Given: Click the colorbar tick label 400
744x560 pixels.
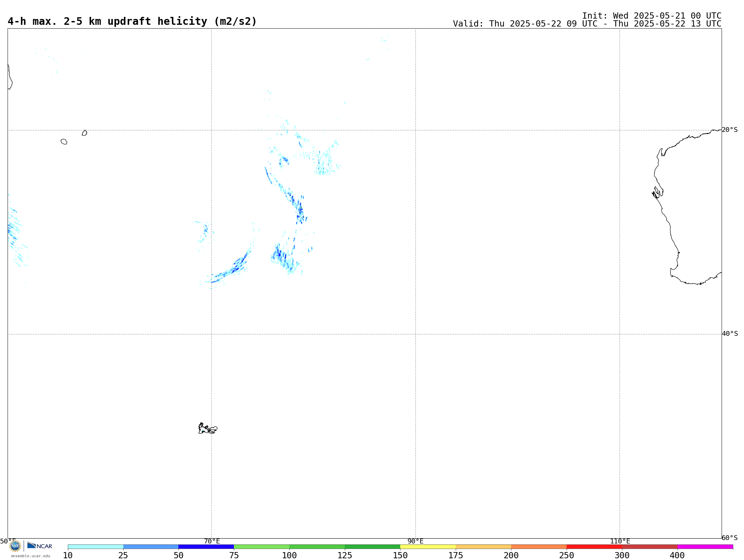Looking at the screenshot, I should pyautogui.click(x=678, y=556).
